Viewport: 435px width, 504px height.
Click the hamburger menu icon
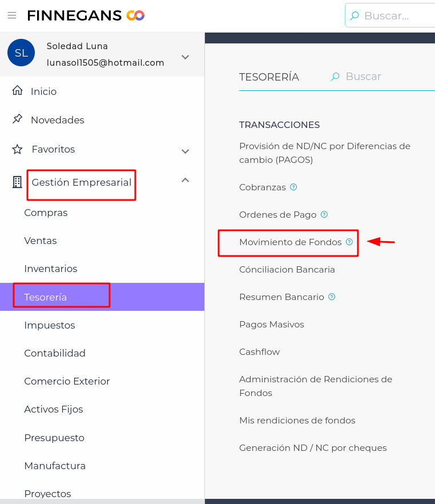pos(11,15)
